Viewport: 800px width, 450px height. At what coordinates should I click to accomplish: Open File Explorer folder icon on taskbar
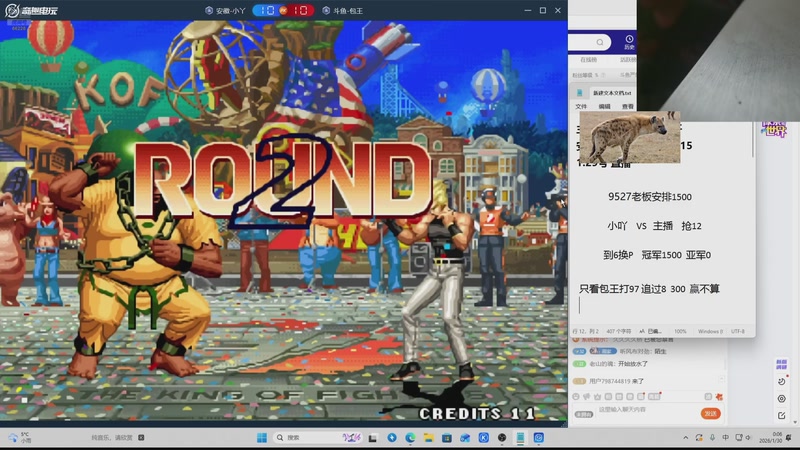point(429,438)
